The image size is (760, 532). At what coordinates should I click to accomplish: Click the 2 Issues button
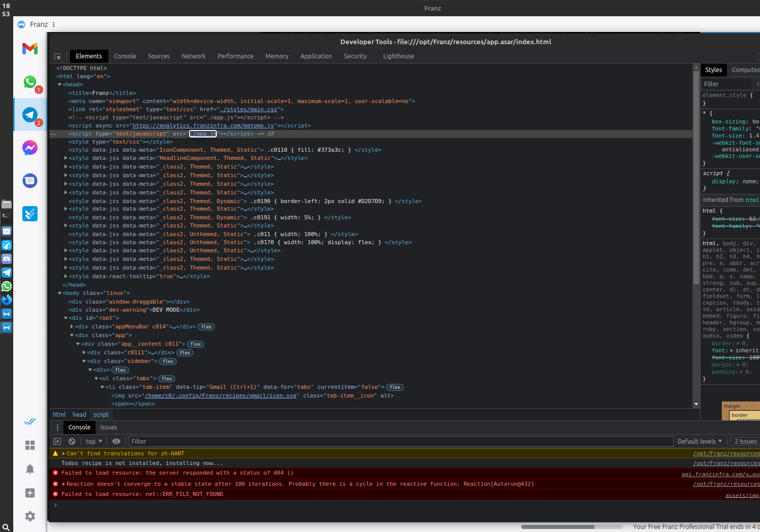(745, 442)
